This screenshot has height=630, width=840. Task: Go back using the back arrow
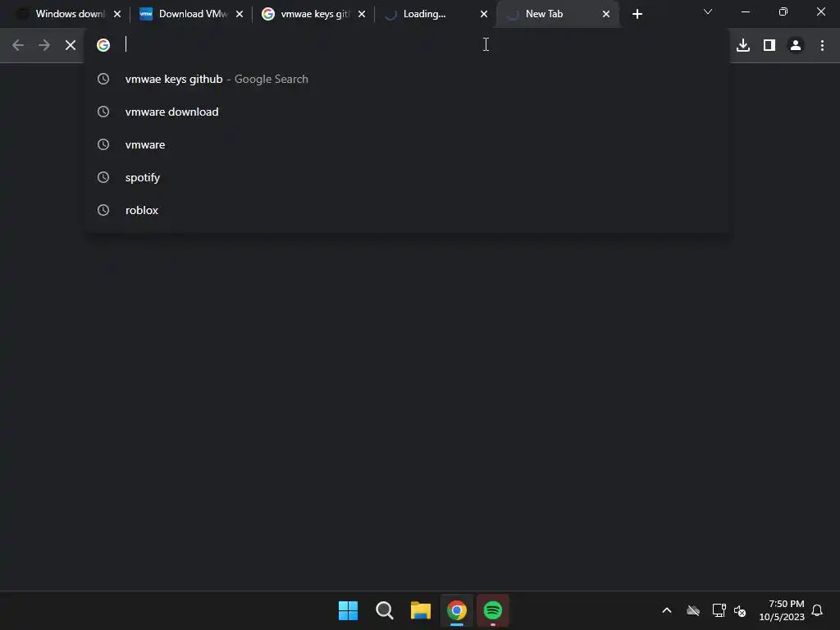click(18, 45)
